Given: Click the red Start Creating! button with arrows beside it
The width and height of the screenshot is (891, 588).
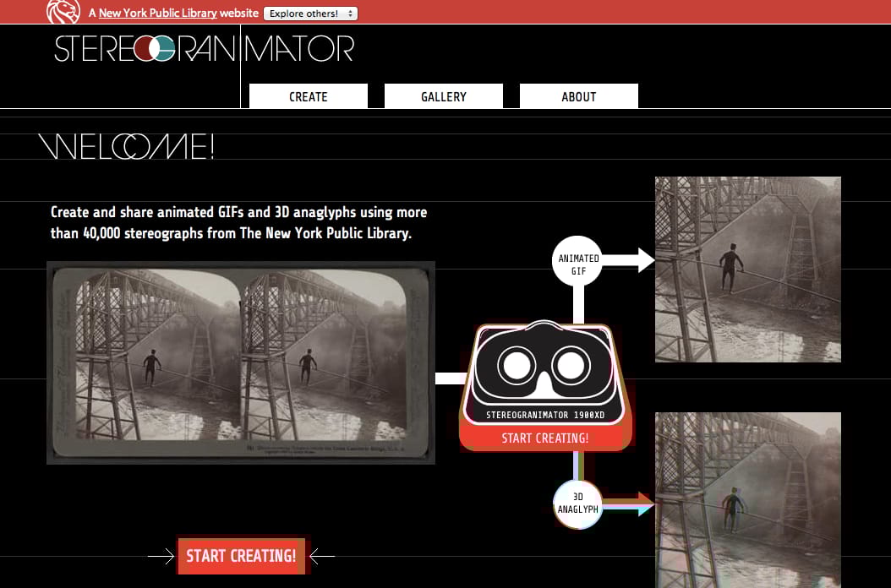Looking at the screenshot, I should [x=242, y=556].
